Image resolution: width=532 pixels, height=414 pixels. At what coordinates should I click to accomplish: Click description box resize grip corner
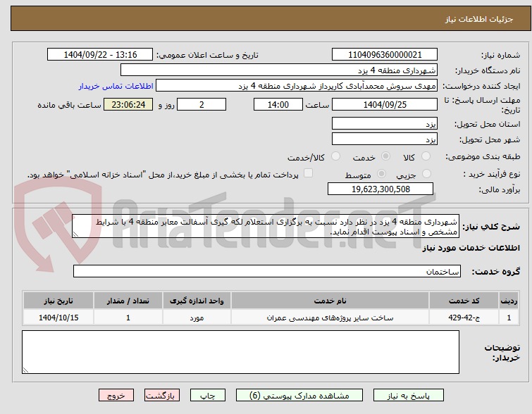(x=75, y=234)
